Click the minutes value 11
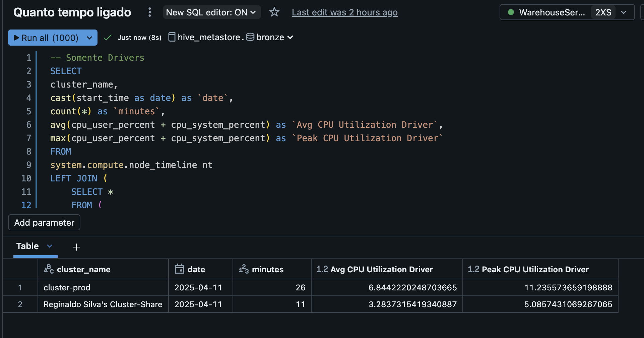The height and width of the screenshot is (338, 644). coord(300,304)
